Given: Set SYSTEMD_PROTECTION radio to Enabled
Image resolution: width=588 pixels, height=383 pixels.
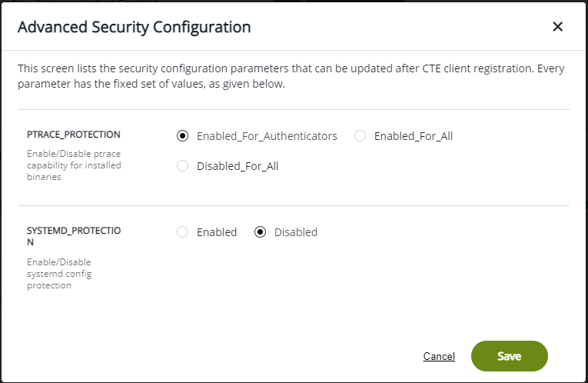Looking at the screenshot, I should click(182, 232).
